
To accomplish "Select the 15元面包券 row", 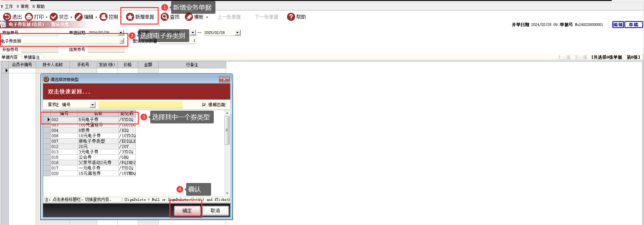I will pos(90,174).
